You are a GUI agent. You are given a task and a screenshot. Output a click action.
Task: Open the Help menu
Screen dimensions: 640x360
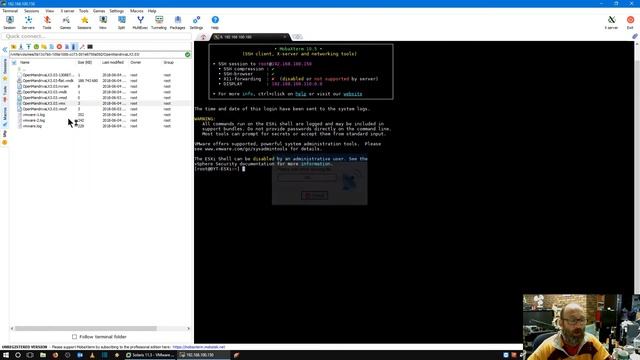[152, 11]
